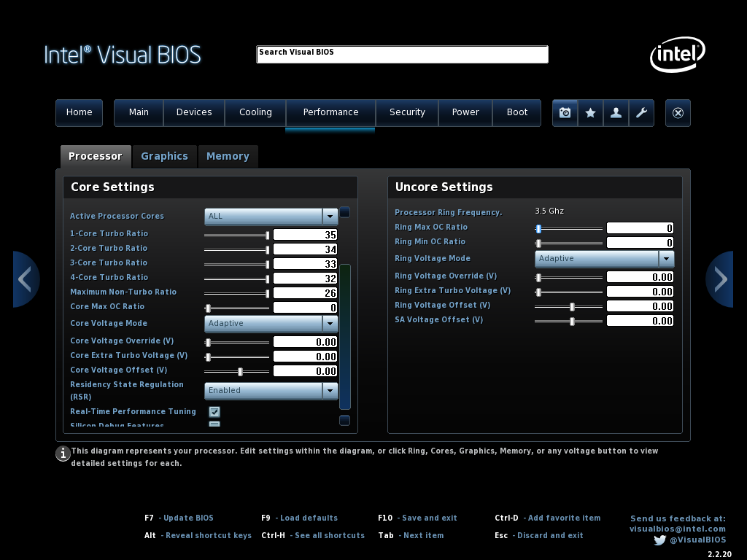Click Core Voltage Override value field

pos(306,342)
